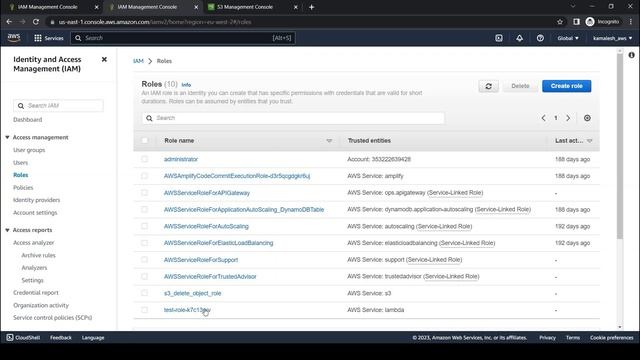Open the notifications bell
Viewport: 640px width, 360px height.
point(520,38)
